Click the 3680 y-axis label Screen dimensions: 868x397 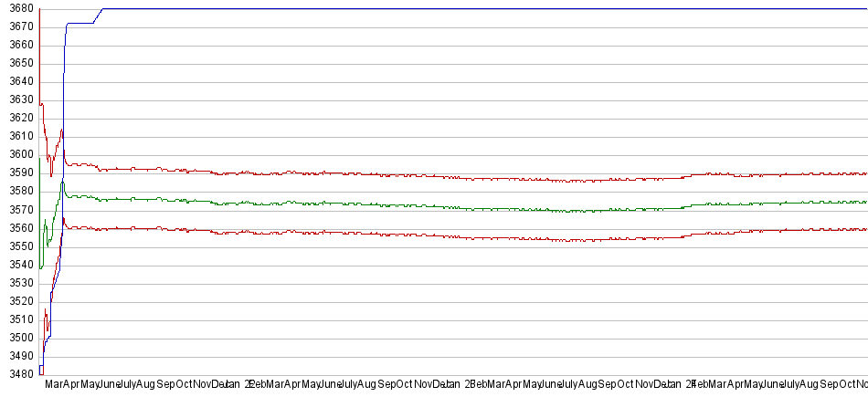[x=21, y=8]
